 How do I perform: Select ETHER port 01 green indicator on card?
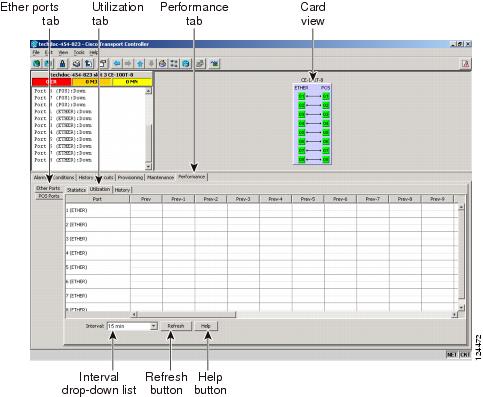point(301,96)
